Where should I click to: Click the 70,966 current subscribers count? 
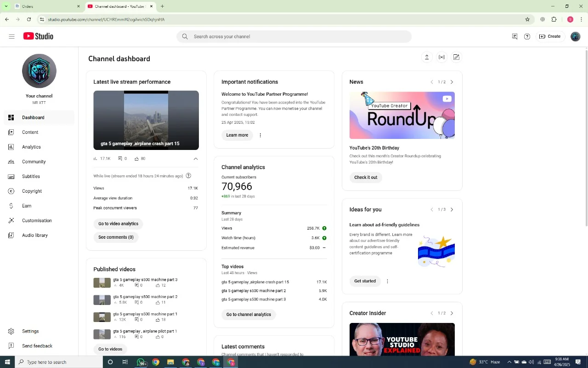[237, 186]
